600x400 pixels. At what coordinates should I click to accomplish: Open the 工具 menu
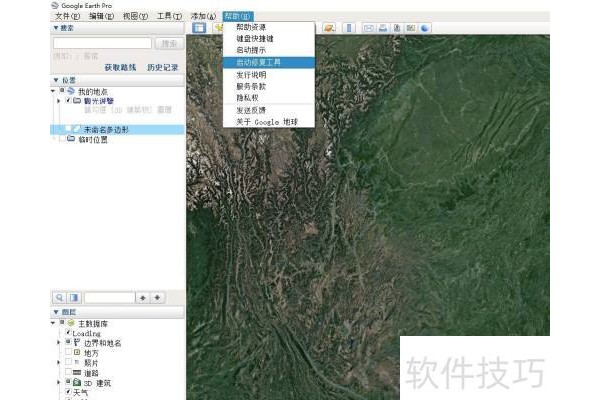click(170, 16)
